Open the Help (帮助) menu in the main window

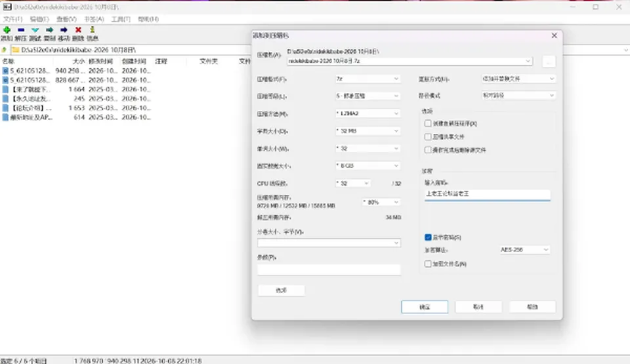[x=148, y=19]
